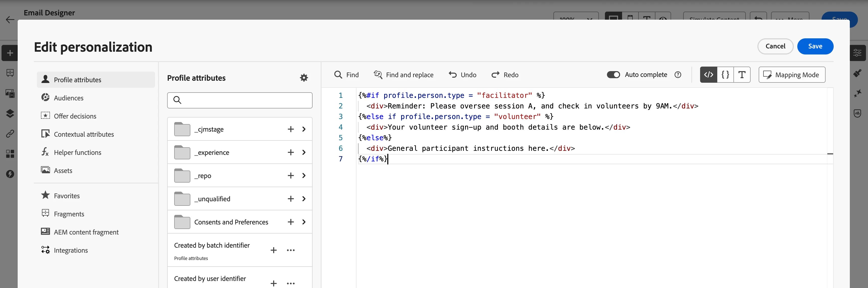
Task: Expand the _experience folder chevron
Action: pos(303,152)
